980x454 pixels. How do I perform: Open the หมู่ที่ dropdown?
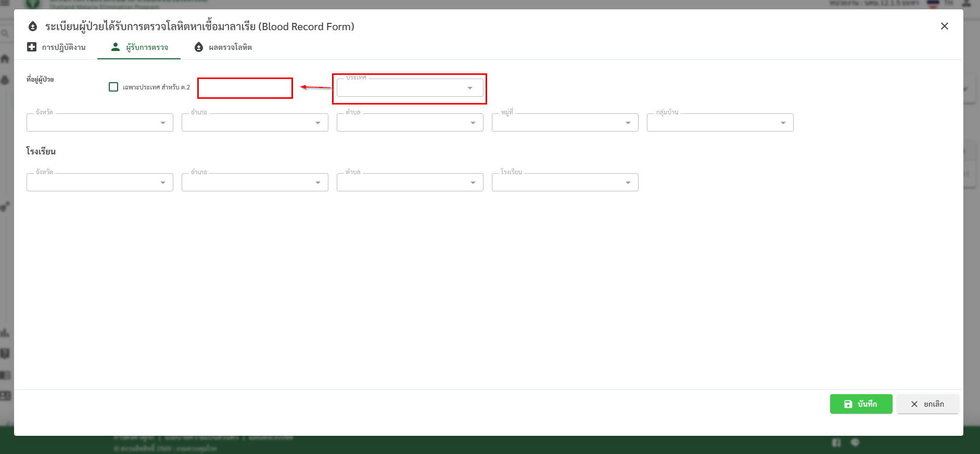tap(565, 123)
